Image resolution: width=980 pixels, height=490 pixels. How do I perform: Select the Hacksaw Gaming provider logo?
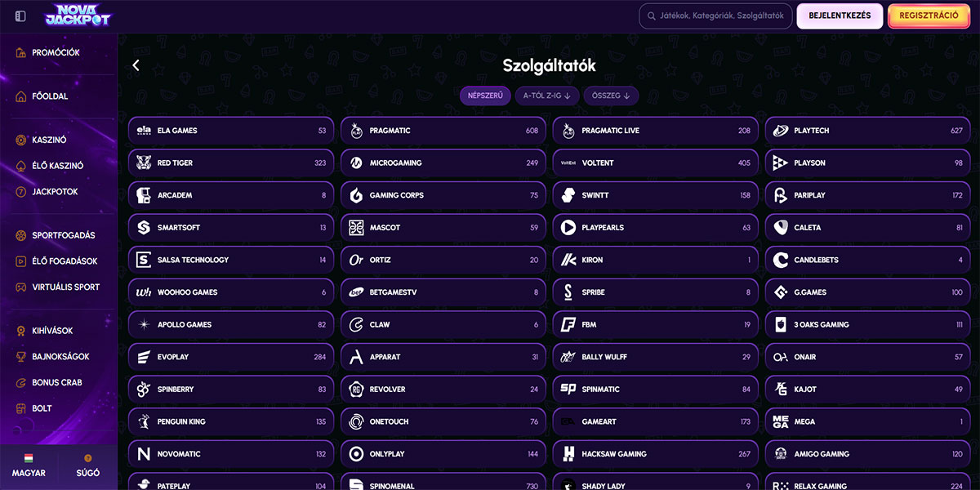[x=568, y=454]
